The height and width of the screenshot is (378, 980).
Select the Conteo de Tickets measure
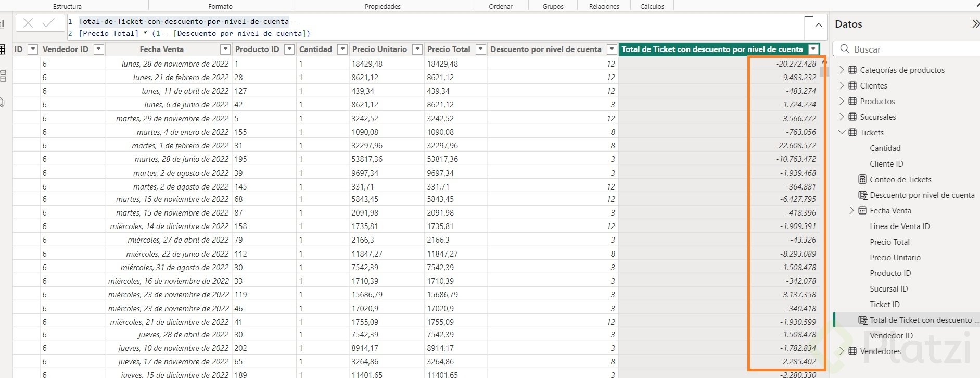tap(900, 179)
